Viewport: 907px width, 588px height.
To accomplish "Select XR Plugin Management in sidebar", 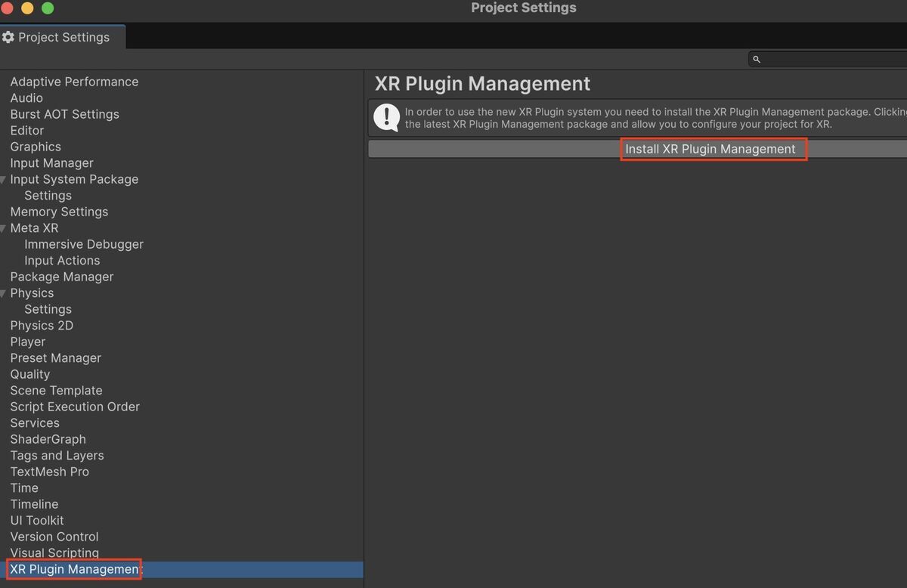I will click(x=75, y=569).
